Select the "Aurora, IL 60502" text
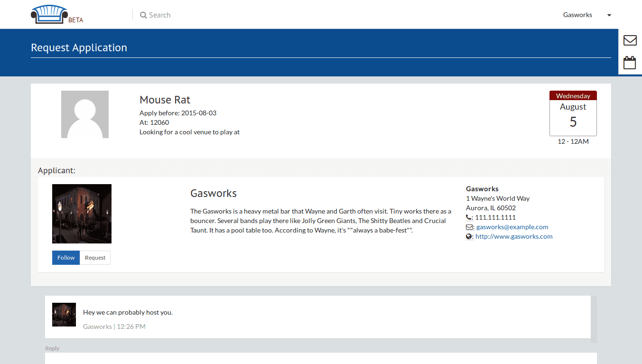Viewport: 642px width, 364px height. pyautogui.click(x=491, y=208)
